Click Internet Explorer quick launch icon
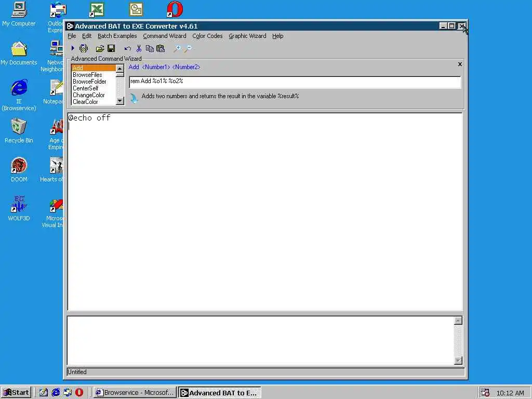This screenshot has width=532, height=399. (56, 393)
